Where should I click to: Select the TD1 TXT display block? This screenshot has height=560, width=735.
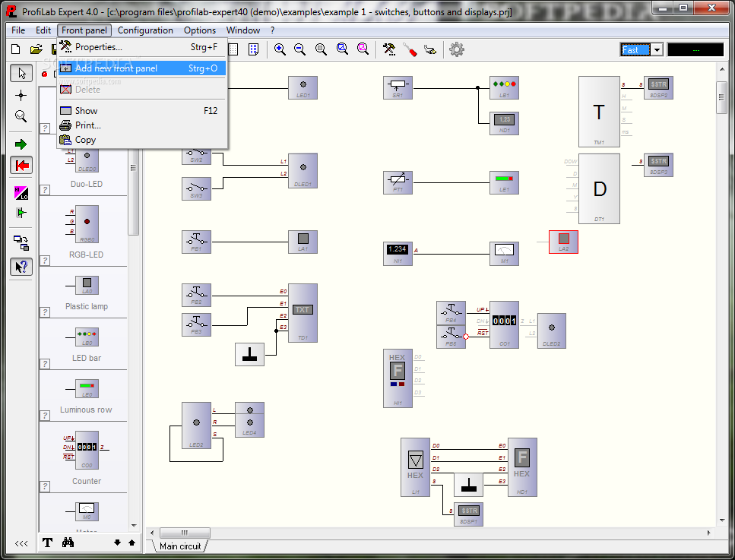(x=303, y=312)
